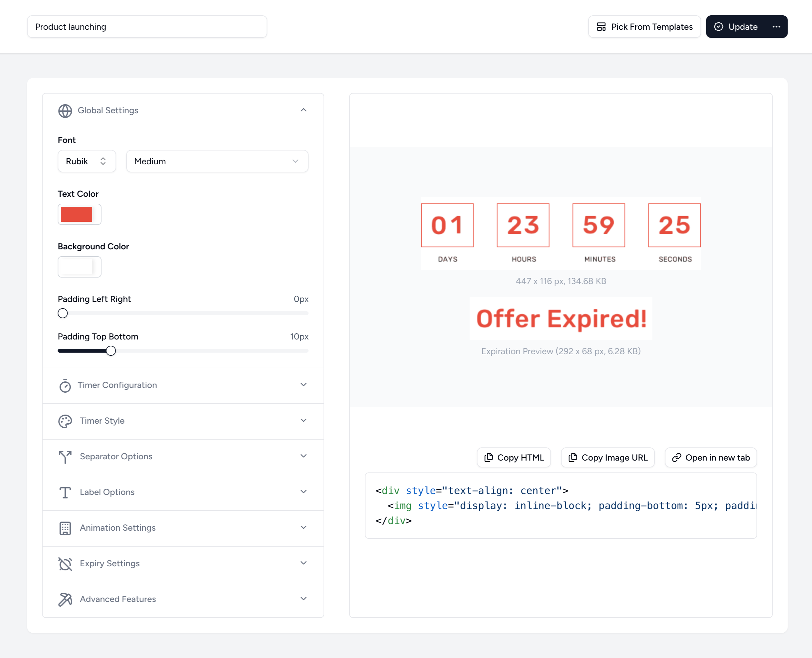The width and height of the screenshot is (812, 658).
Task: Click Pick From Templates
Action: (x=644, y=27)
